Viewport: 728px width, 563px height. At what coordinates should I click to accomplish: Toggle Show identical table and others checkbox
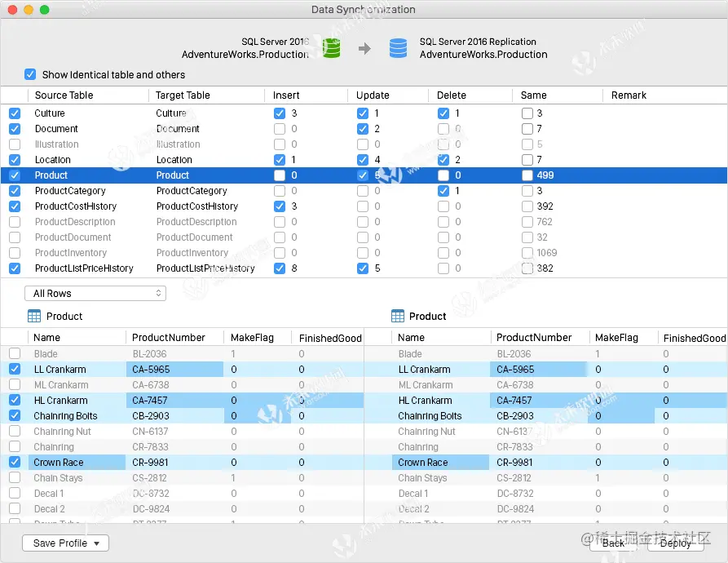click(30, 74)
